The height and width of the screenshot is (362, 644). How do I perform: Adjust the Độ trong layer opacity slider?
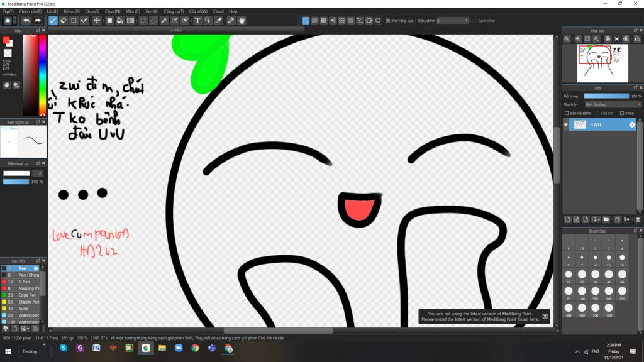click(606, 96)
